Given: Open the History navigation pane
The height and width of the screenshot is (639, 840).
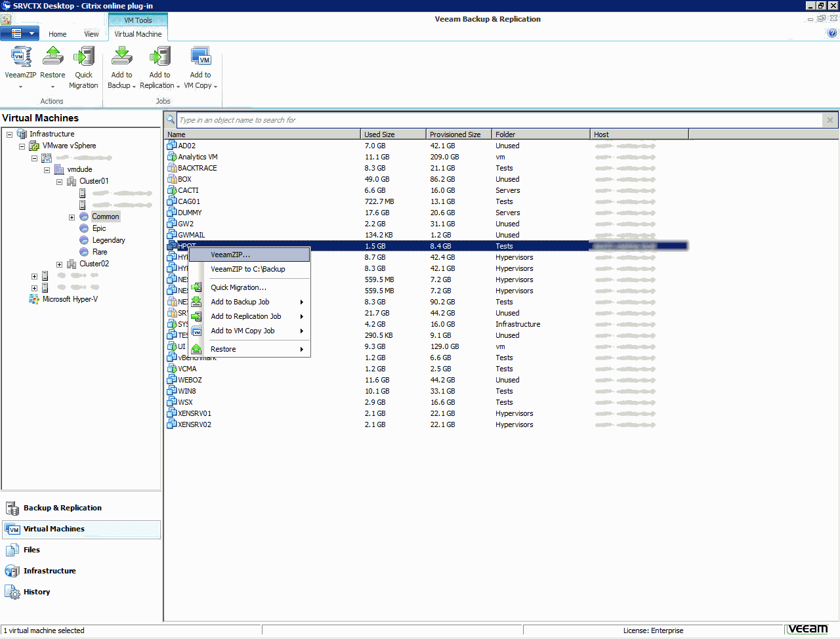Looking at the screenshot, I should point(81,592).
